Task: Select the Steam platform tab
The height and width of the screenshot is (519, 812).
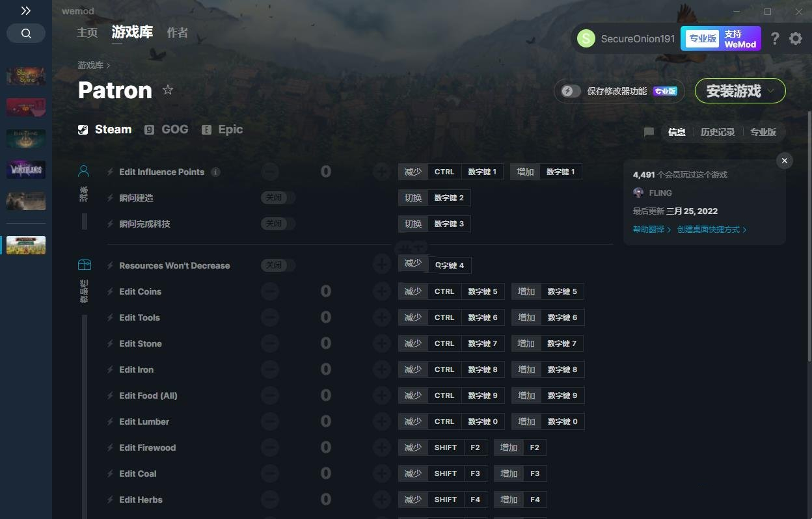Action: point(105,129)
